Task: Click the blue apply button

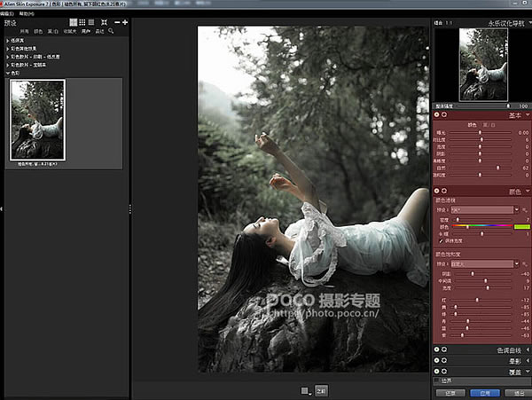Action: (x=485, y=393)
